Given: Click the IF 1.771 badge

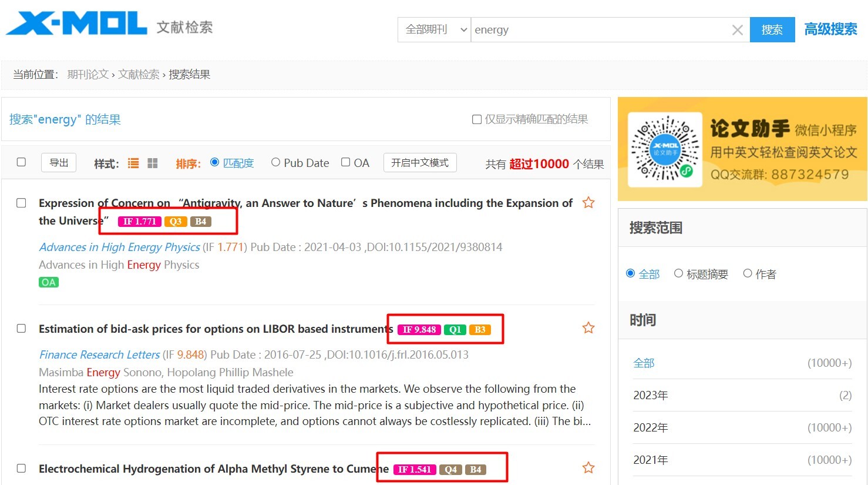Looking at the screenshot, I should tap(140, 222).
